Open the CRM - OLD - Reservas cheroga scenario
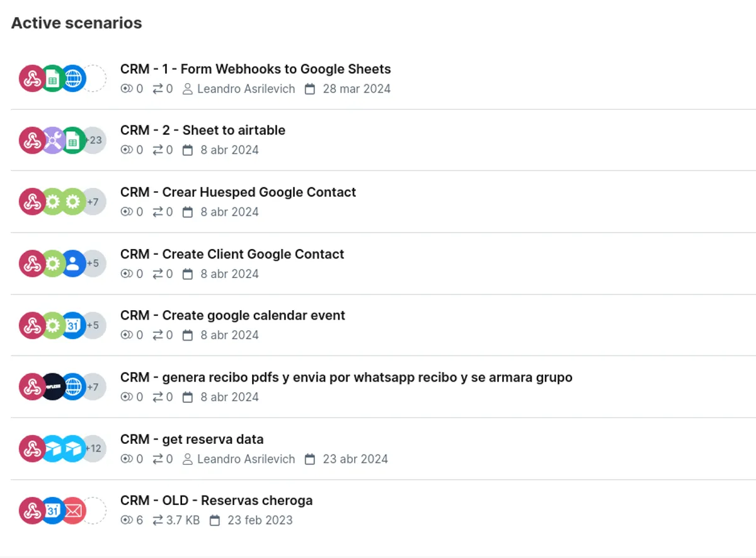756x558 pixels. pos(217,500)
